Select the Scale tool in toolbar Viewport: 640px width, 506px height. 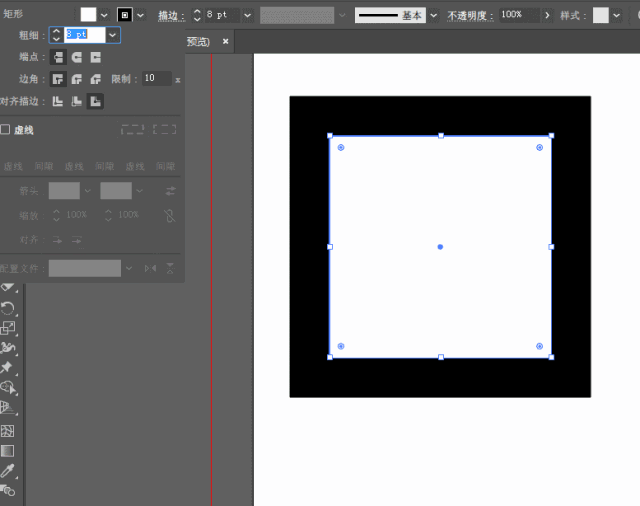[8, 328]
